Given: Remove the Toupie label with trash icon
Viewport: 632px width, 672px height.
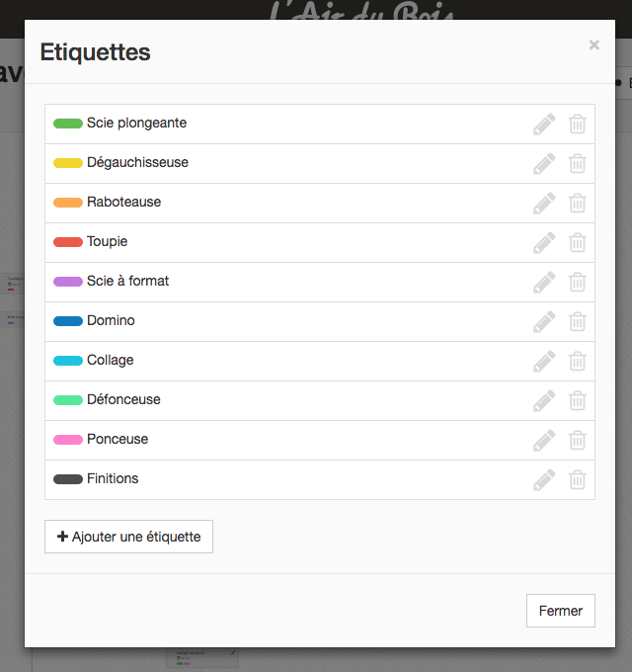Looking at the screenshot, I should point(578,242).
